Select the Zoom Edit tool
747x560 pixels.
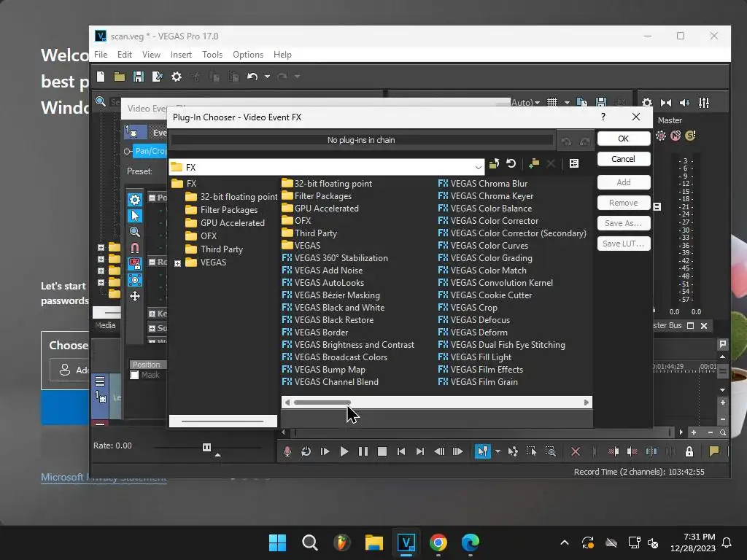click(x=550, y=451)
